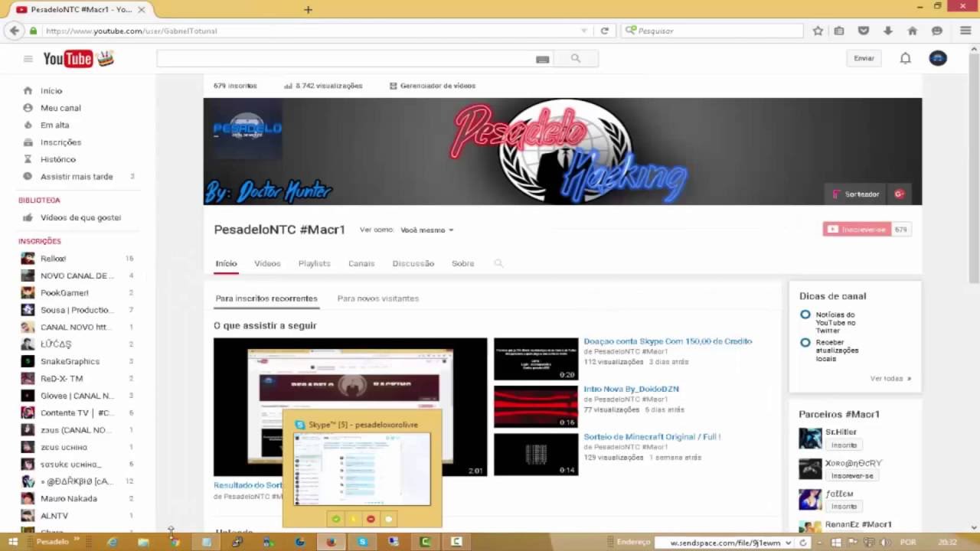The image size is (980, 551).
Task: Switch to the Sobre tab
Action: [x=462, y=263]
